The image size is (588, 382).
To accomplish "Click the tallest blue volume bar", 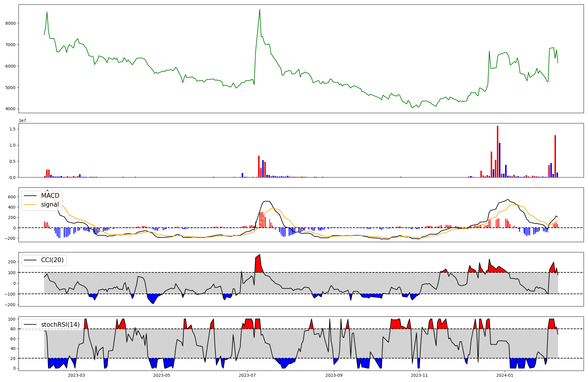I will pos(500,160).
